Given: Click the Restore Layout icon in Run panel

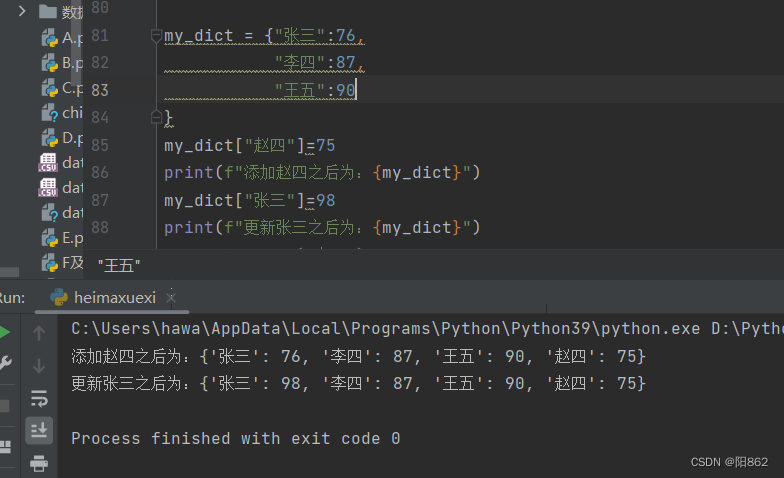Looking at the screenshot, I should pyautogui.click(x=5, y=446).
